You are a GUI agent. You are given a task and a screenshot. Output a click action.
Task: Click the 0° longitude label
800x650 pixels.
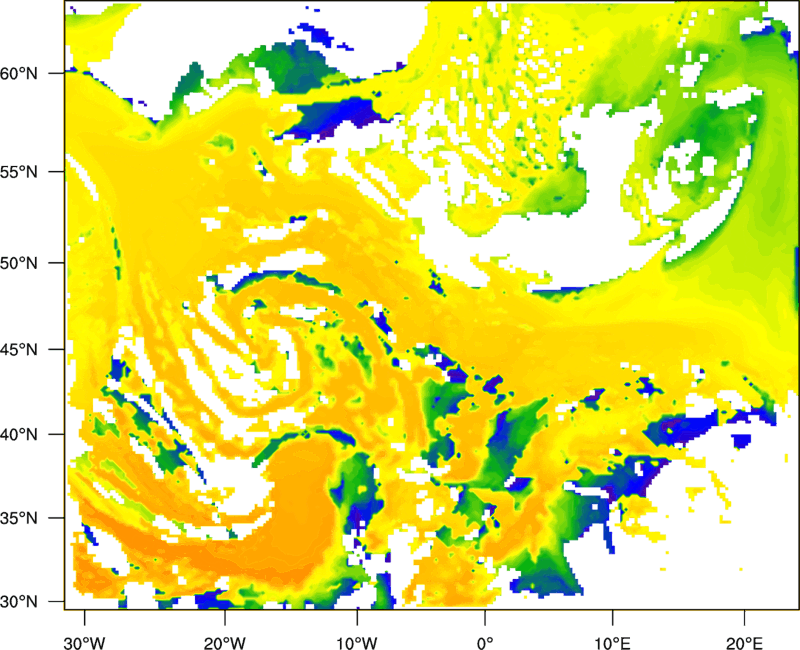pyautogui.click(x=485, y=643)
